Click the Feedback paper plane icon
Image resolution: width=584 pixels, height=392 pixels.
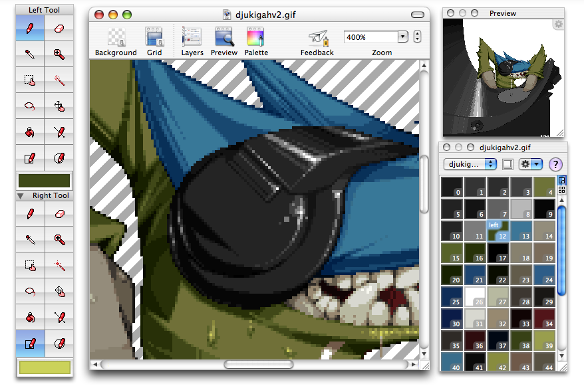pos(317,41)
